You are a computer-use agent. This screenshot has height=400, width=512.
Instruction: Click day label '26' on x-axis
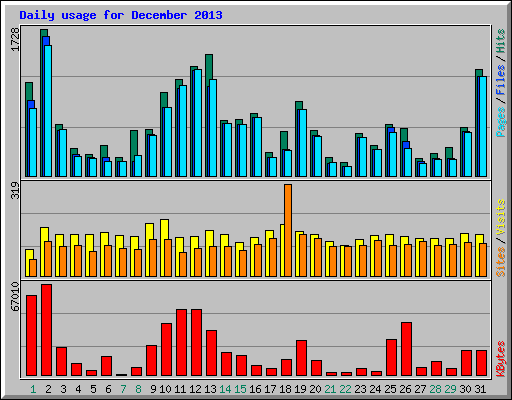pos(405,389)
